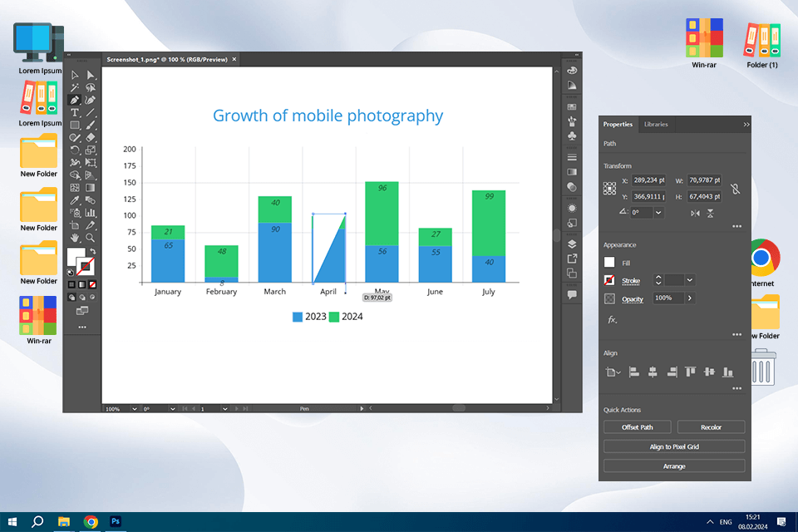Select the Type tool
This screenshot has width=798, height=532.
point(75,112)
